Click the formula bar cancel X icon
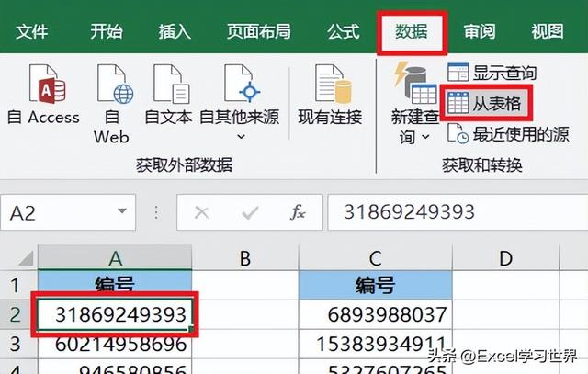588x374 pixels. (202, 212)
